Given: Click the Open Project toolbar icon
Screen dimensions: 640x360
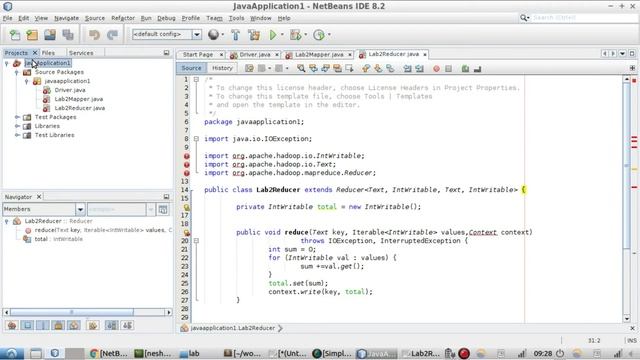Looking at the screenshot, I should (x=50, y=35).
